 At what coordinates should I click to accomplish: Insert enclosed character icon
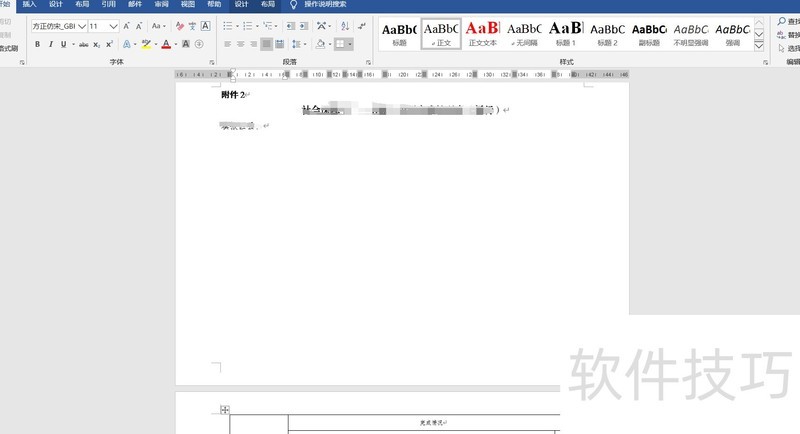[199, 44]
